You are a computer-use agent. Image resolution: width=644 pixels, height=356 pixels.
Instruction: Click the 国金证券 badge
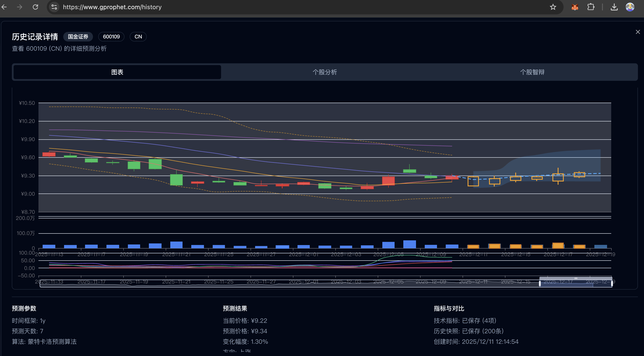coord(78,37)
